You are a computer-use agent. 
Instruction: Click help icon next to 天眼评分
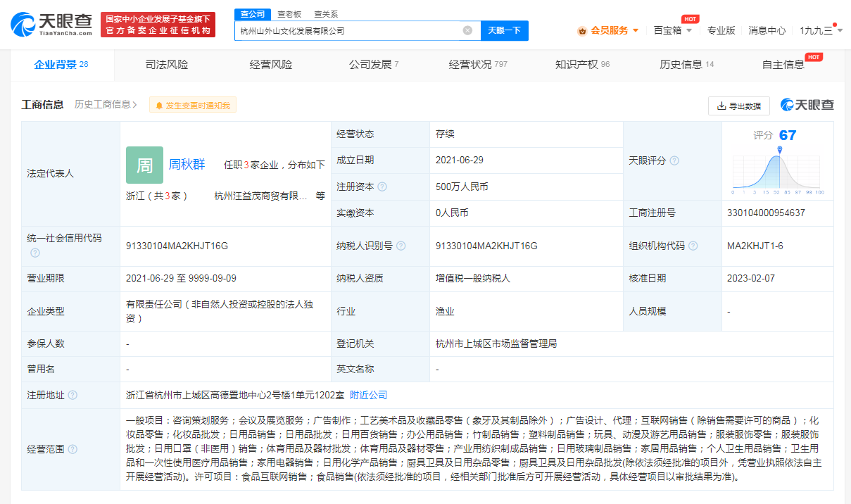pos(674,160)
